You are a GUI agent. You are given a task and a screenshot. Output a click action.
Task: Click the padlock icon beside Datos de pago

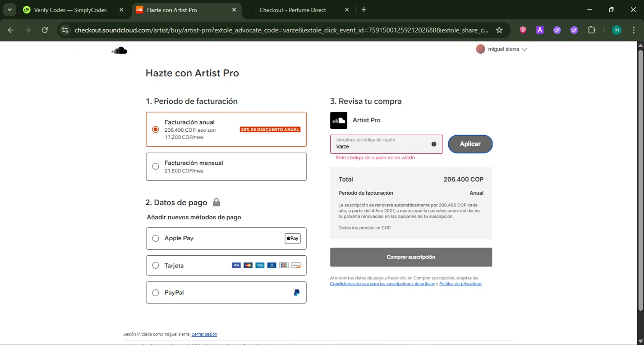tap(216, 202)
